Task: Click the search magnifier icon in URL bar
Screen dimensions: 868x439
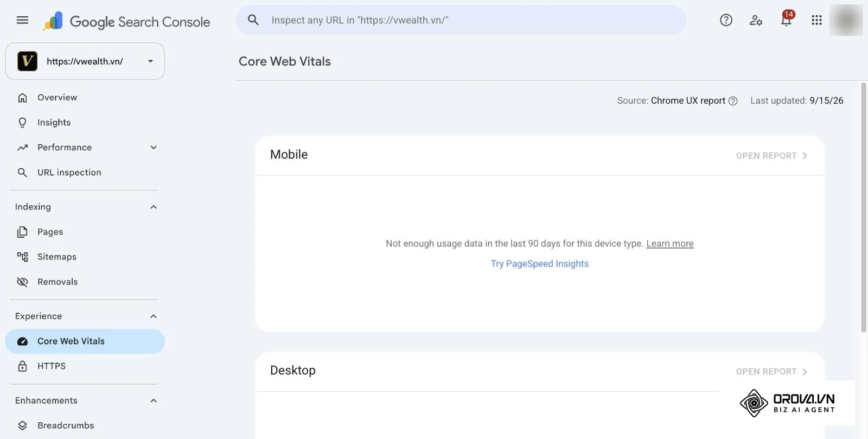Action: [x=253, y=20]
